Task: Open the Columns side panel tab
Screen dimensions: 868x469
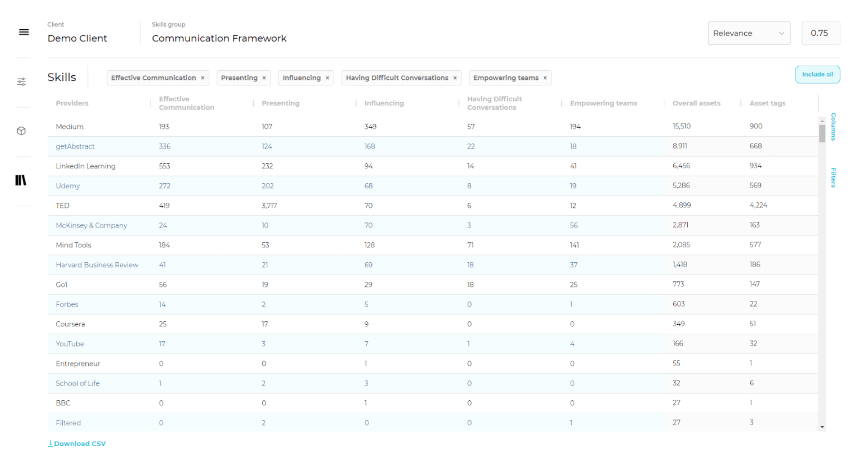Action: pyautogui.click(x=833, y=127)
